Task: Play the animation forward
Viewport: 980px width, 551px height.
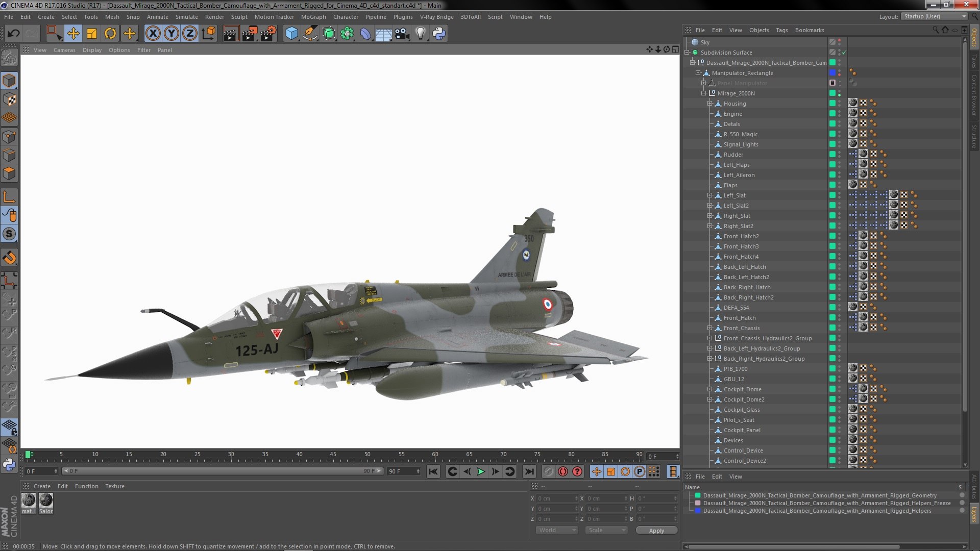Action: (x=480, y=472)
